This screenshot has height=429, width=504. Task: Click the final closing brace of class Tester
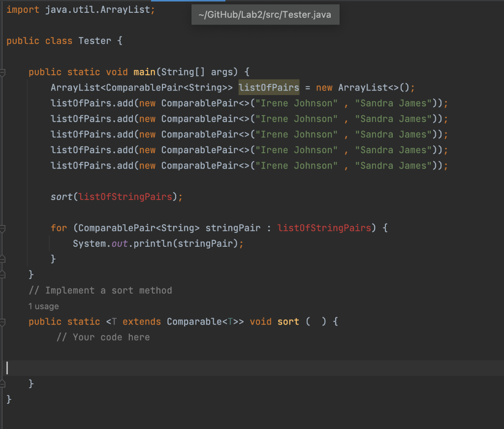pos(9,399)
